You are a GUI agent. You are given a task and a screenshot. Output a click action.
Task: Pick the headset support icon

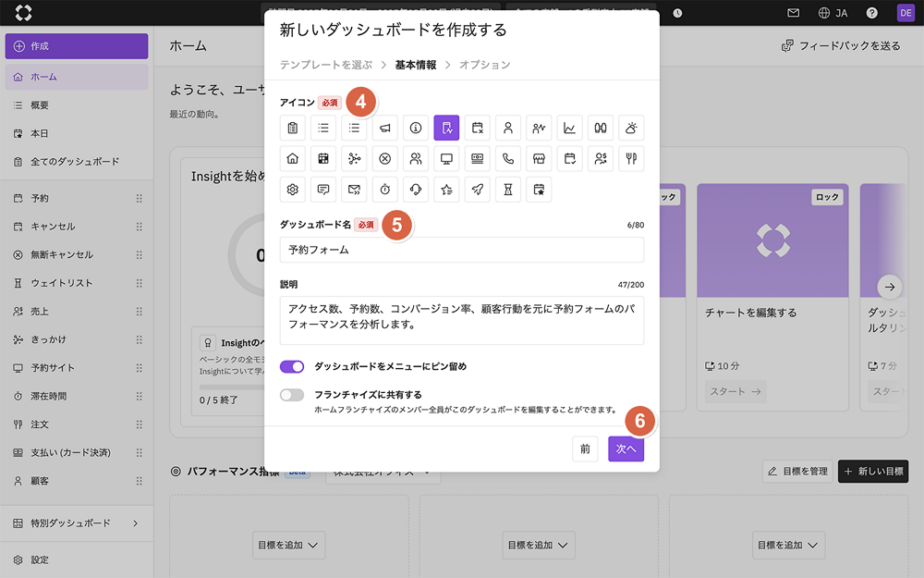tap(416, 190)
